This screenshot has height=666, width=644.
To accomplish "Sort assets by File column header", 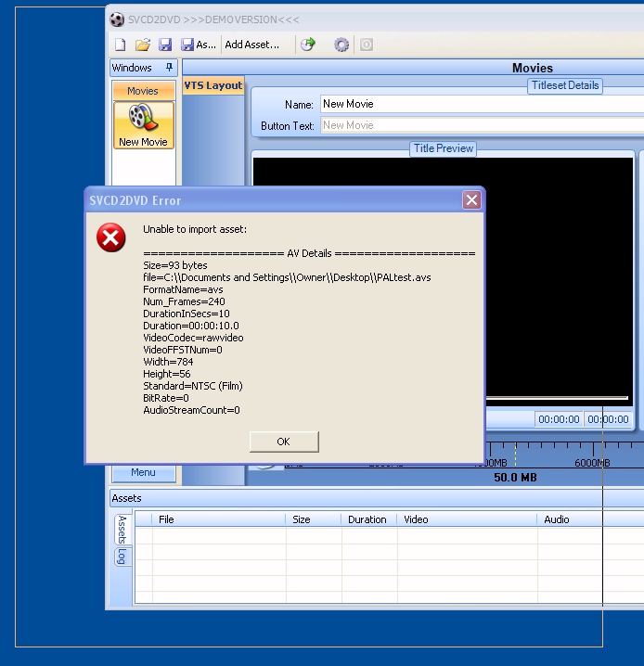I will pos(218,519).
